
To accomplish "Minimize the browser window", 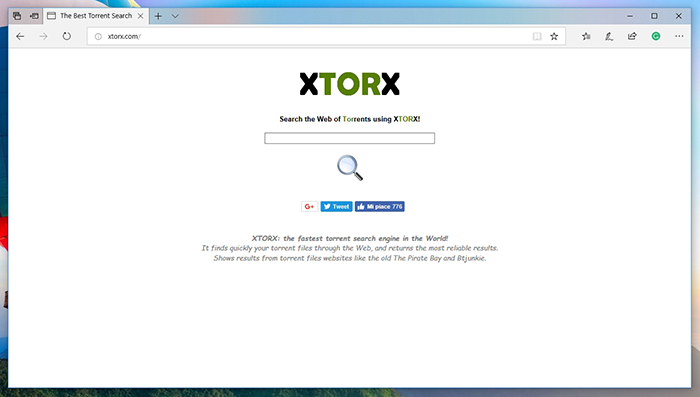I will [x=630, y=16].
